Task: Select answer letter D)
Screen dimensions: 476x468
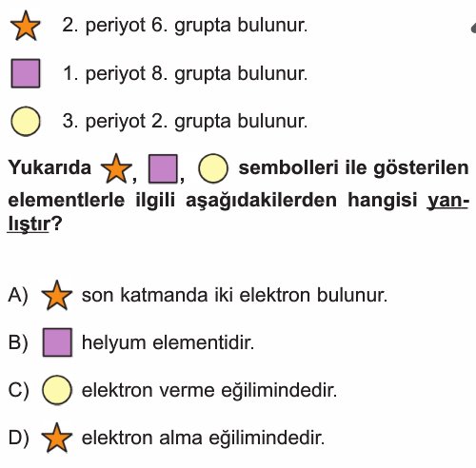Action: (18, 438)
